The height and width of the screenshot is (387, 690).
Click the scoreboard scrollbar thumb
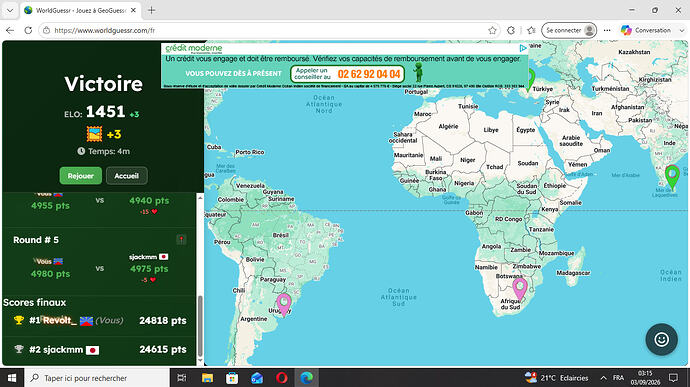click(200, 326)
